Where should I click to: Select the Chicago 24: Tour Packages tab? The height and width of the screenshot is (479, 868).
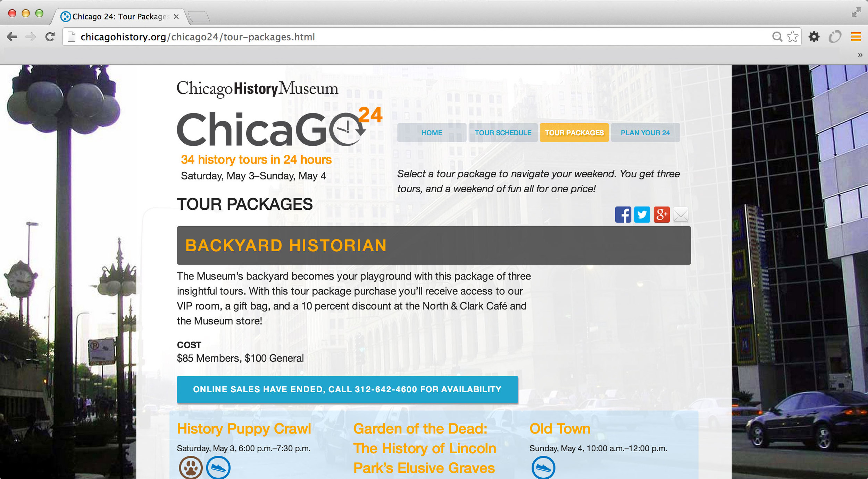pos(120,16)
